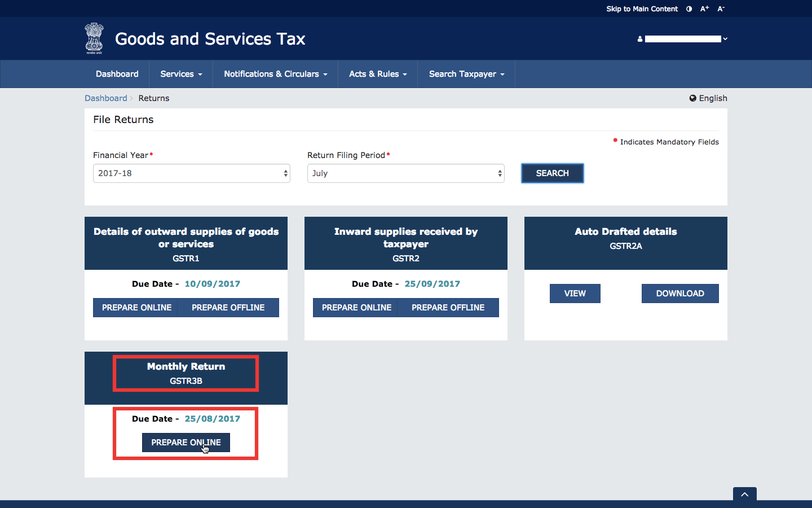Click DOWNLOAD for Auto Drafted GSTR2A details
This screenshot has width=812, height=508.
679,294
